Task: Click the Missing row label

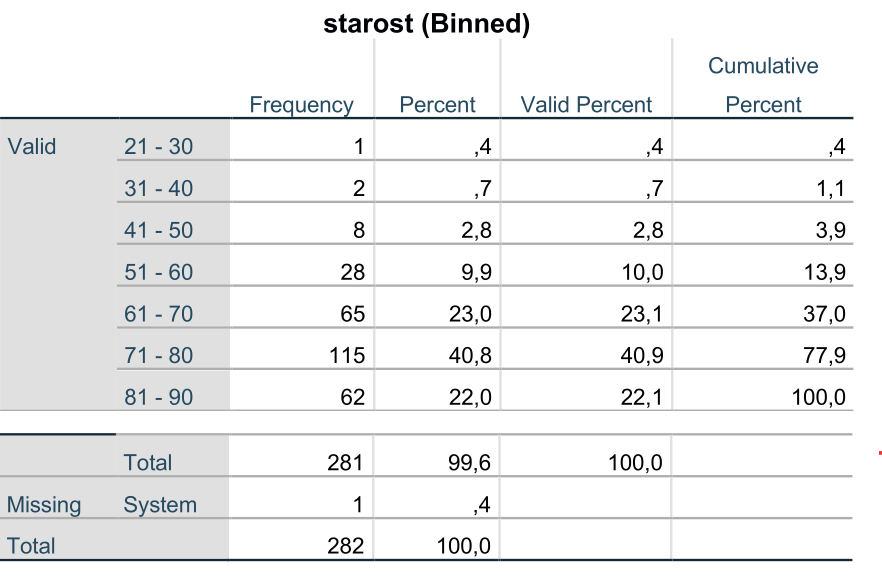Action: click(44, 504)
